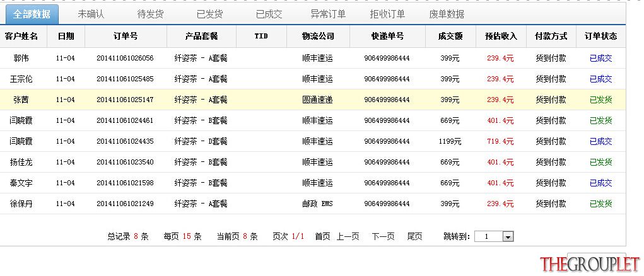Open the 已成交 tab
This screenshot has width=644, height=276.
[x=269, y=14]
